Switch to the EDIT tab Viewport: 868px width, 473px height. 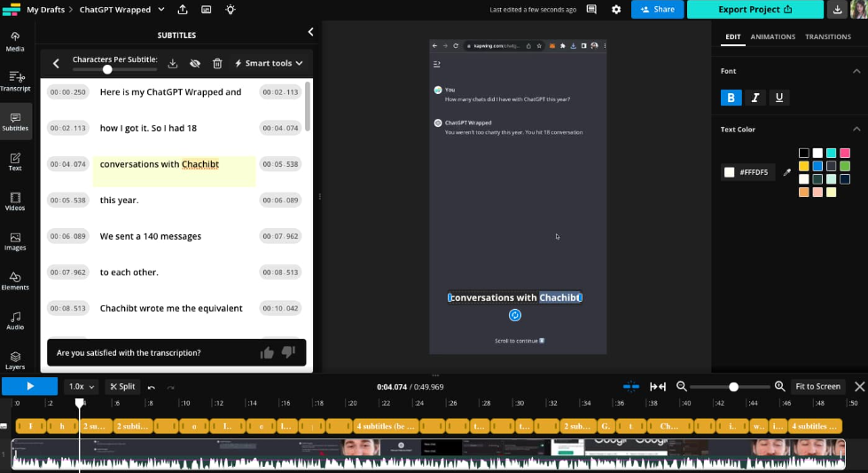click(733, 36)
